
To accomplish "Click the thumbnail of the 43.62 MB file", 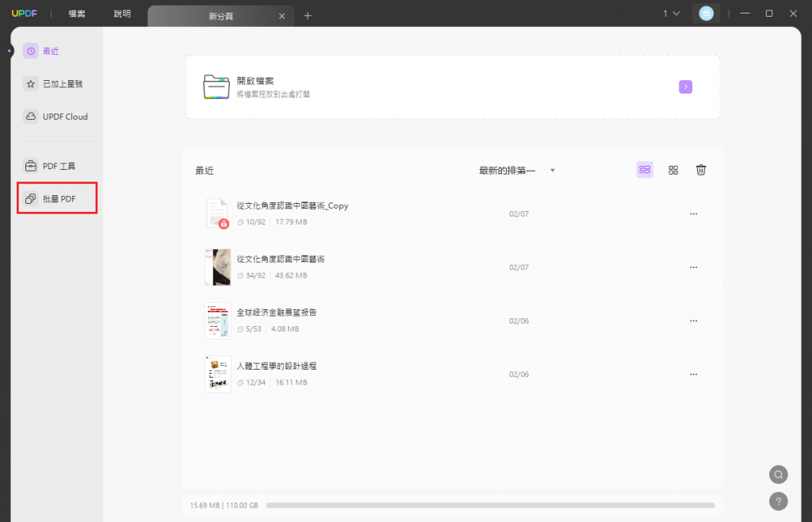I will tap(218, 267).
